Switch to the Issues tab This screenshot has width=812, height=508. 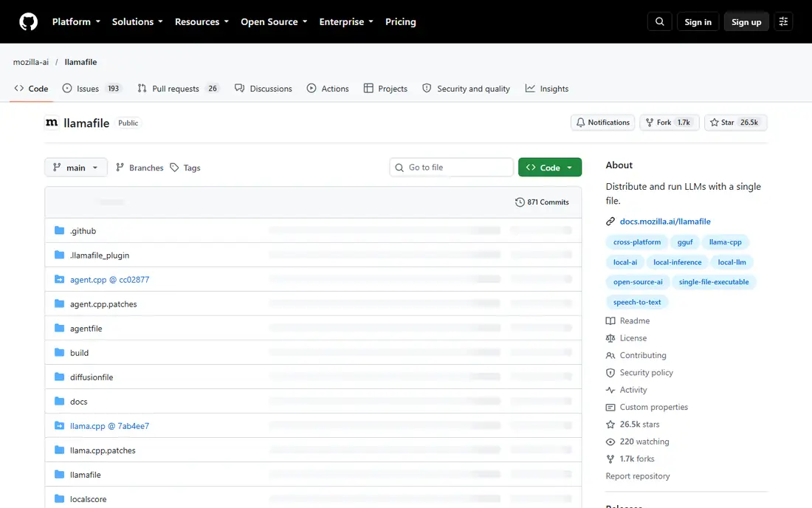(91, 89)
